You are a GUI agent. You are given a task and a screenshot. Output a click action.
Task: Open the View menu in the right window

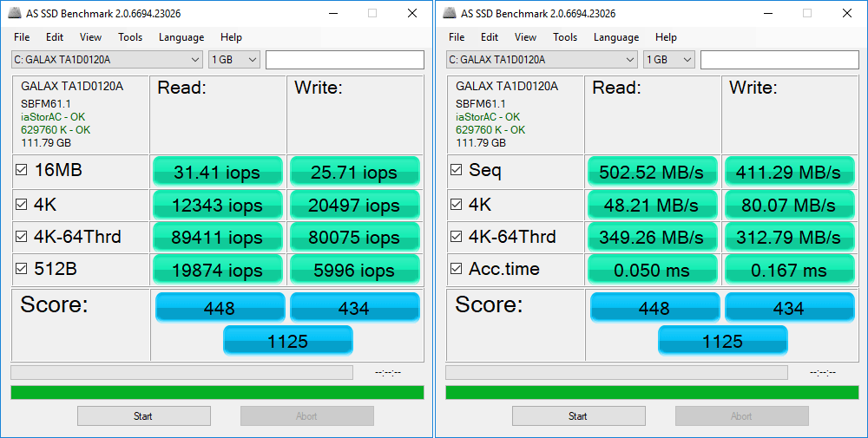[x=525, y=37]
